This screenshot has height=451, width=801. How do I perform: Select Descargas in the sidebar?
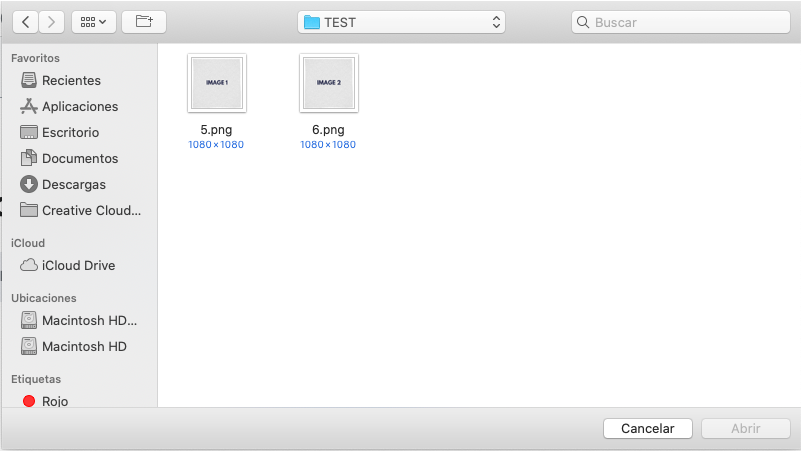coord(73,184)
